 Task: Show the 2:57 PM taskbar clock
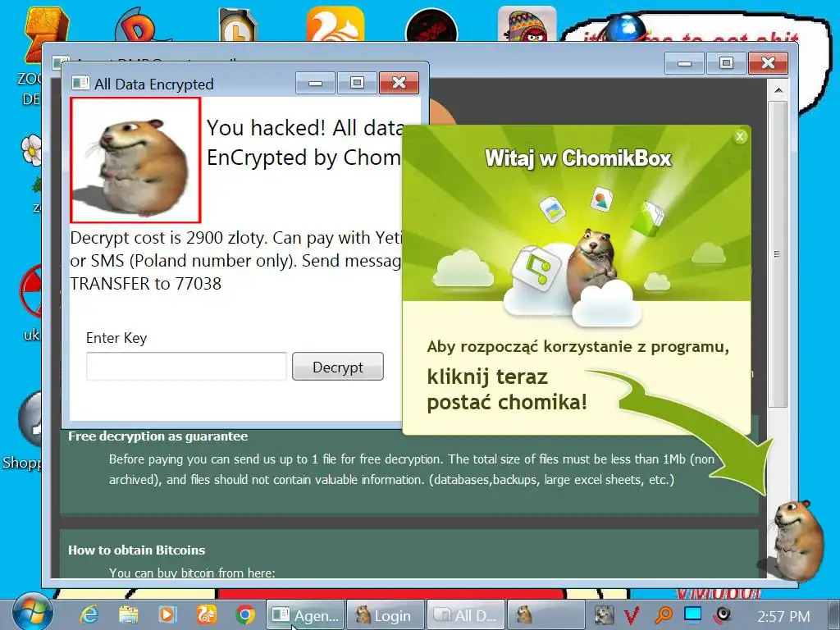pyautogui.click(x=783, y=616)
